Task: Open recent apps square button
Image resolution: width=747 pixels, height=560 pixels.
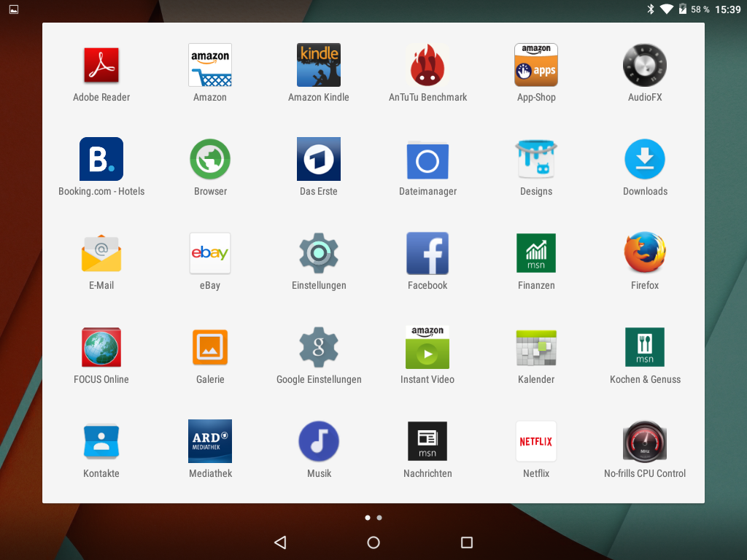Action: click(x=467, y=542)
